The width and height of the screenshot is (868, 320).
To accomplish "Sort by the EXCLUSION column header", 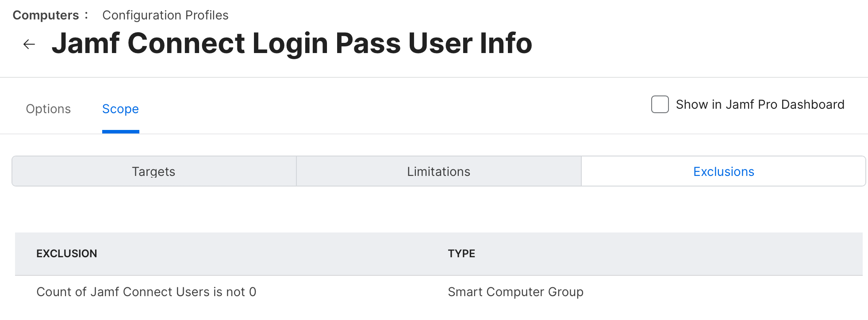I will click(x=66, y=254).
